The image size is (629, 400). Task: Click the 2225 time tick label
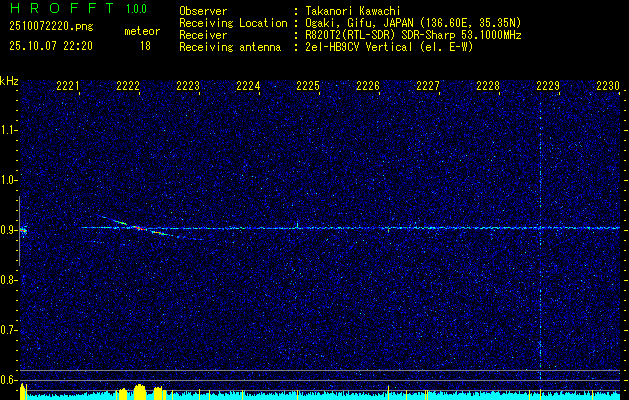tap(308, 87)
